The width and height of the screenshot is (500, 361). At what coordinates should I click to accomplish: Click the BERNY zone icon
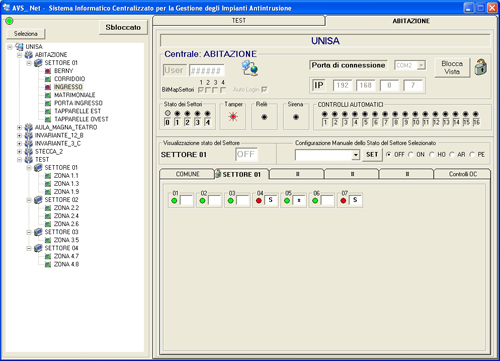[x=48, y=71]
